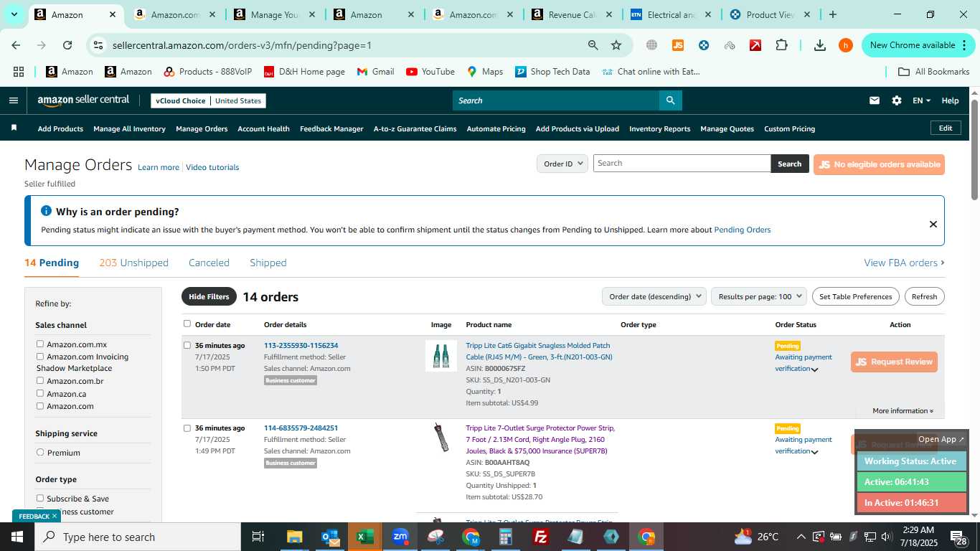The image size is (980, 551).
Task: Open the Windows Start button
Action: (17, 537)
